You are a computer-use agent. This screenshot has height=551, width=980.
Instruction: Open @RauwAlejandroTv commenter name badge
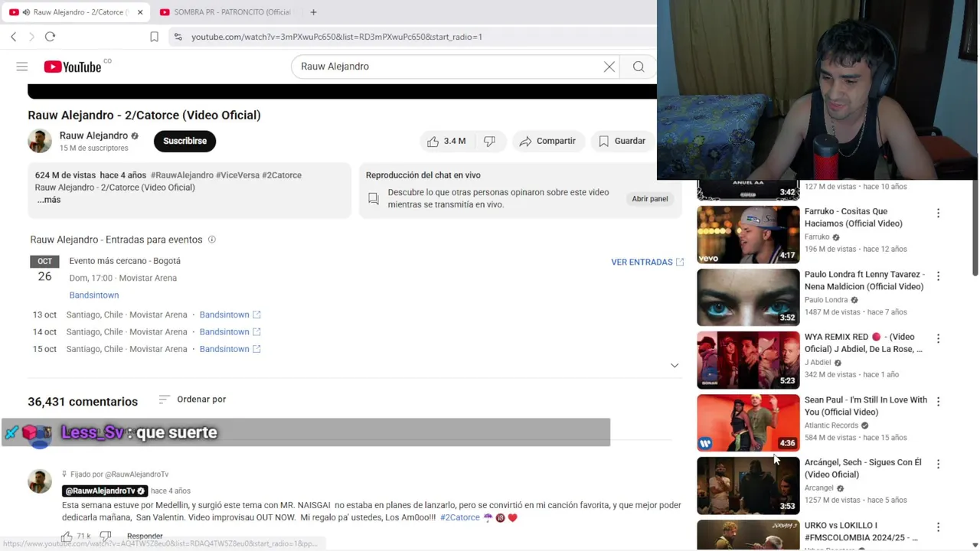pos(105,491)
